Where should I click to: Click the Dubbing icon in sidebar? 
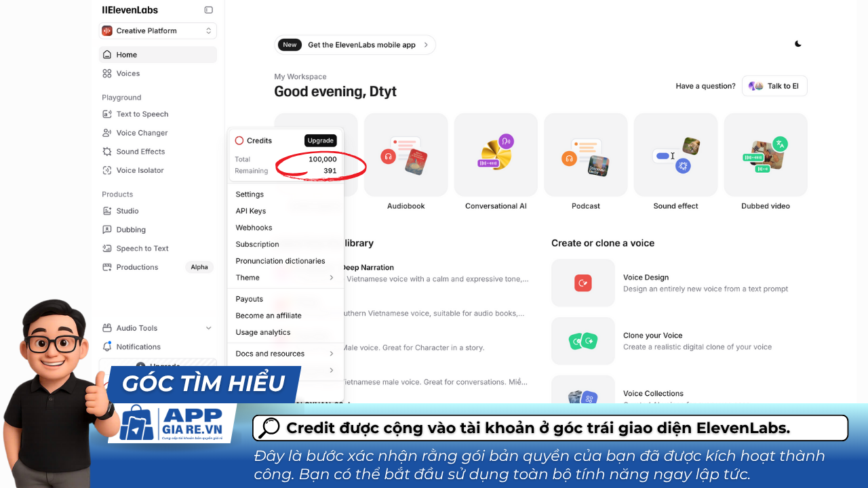pyautogui.click(x=107, y=230)
